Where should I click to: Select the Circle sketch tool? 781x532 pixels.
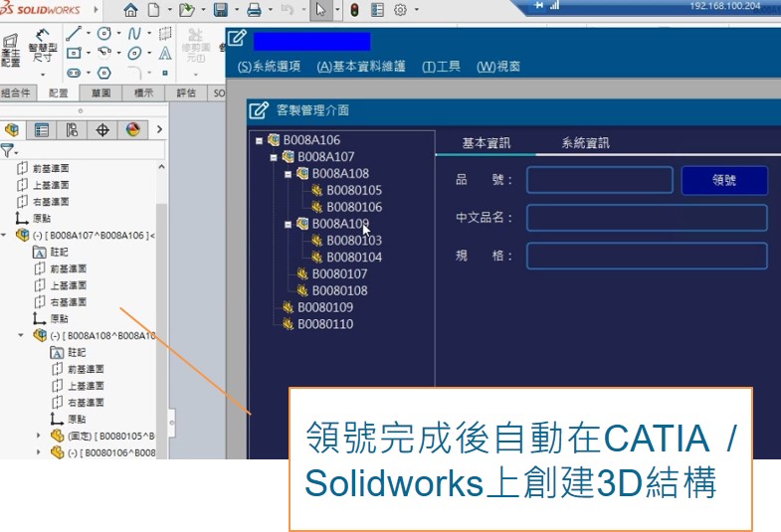(103, 34)
